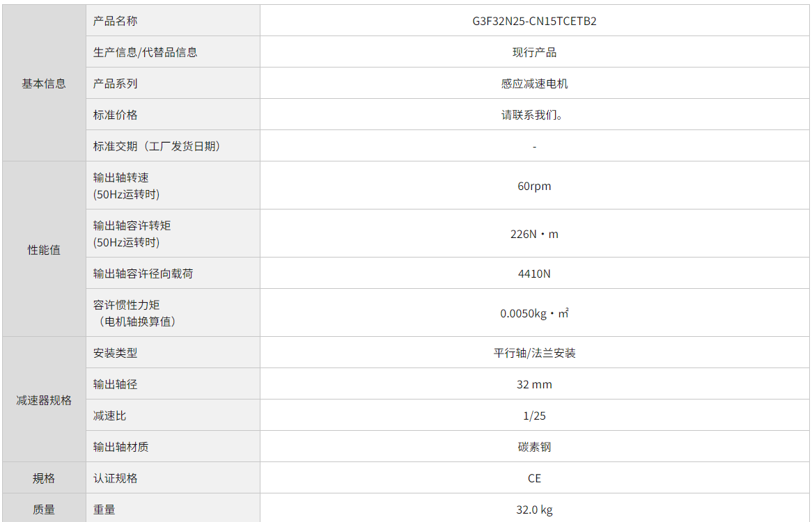Click the product name G3F32N25-CN15TCETB2
This screenshot has height=522, width=812.
pos(534,21)
